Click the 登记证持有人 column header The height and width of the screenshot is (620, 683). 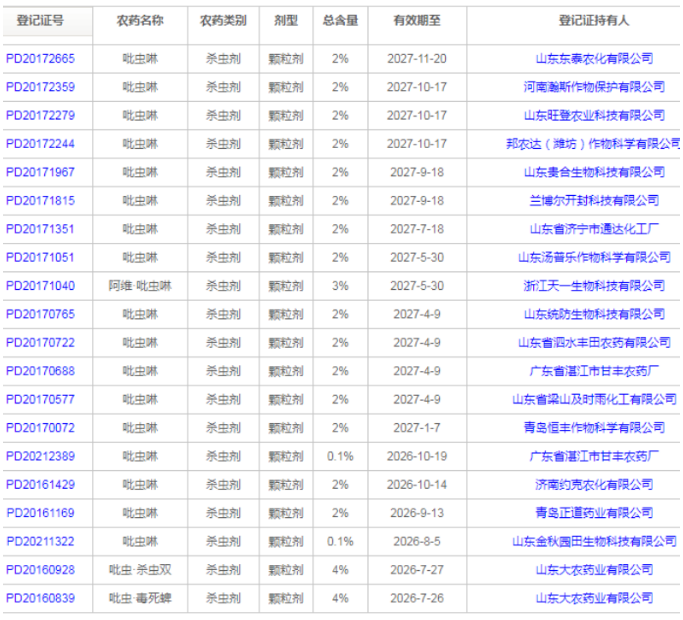click(x=594, y=20)
